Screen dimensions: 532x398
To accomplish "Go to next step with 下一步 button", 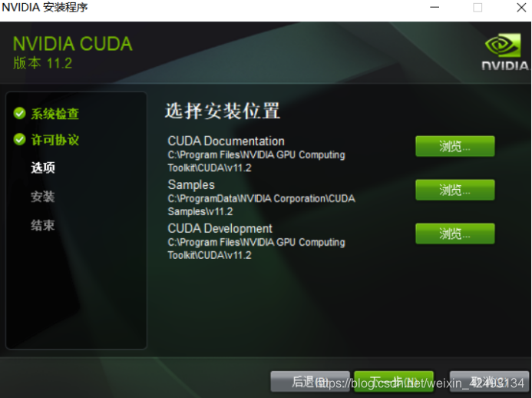I will pos(394,381).
